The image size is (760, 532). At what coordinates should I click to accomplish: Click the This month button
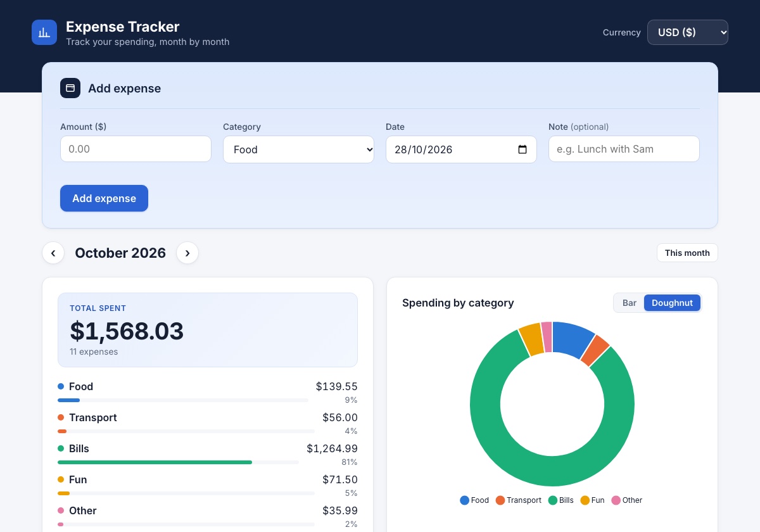point(687,253)
